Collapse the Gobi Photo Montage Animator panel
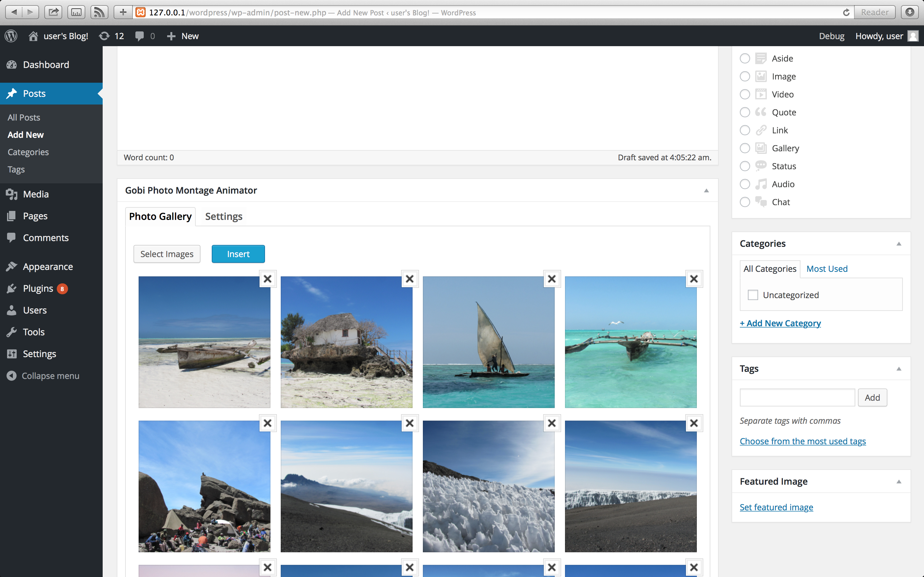This screenshot has width=924, height=577. [706, 190]
